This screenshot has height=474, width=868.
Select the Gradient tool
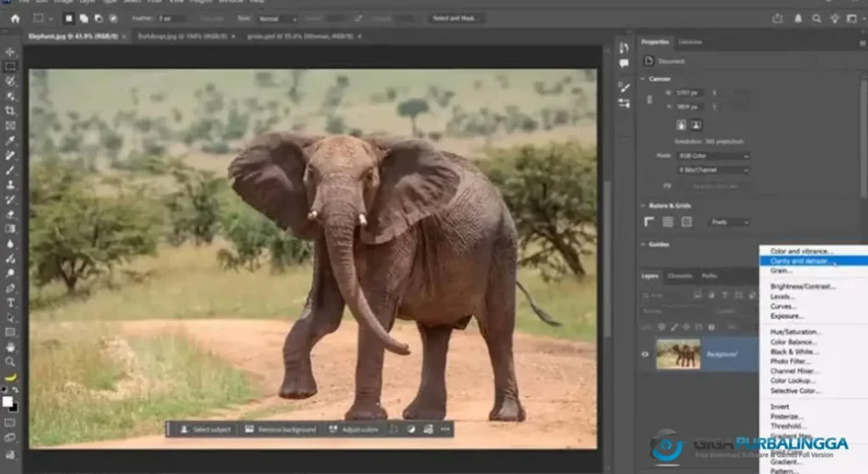[10, 229]
